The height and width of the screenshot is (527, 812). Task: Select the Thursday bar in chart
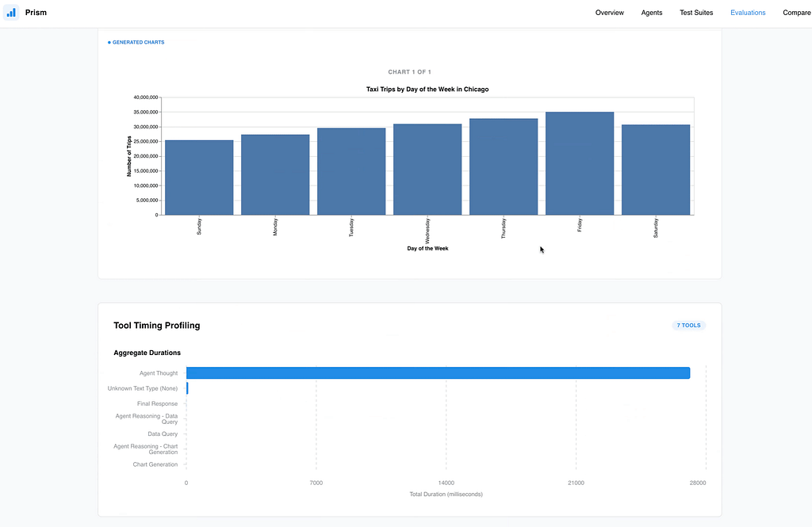504,166
